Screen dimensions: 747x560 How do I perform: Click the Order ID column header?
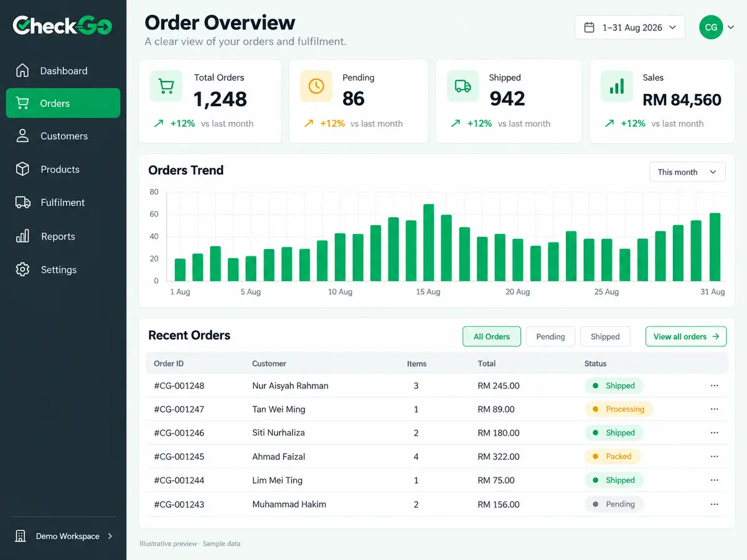[x=169, y=363]
